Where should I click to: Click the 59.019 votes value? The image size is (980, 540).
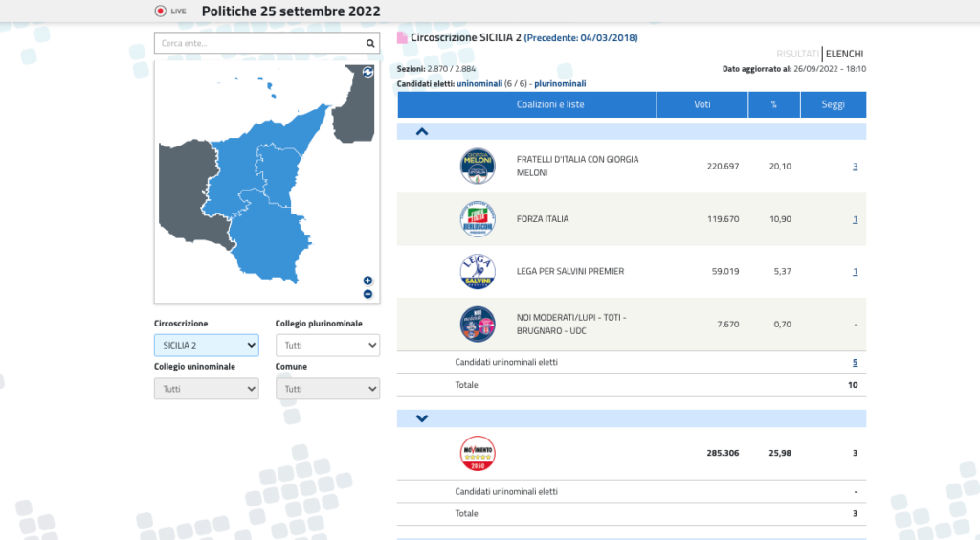click(725, 271)
